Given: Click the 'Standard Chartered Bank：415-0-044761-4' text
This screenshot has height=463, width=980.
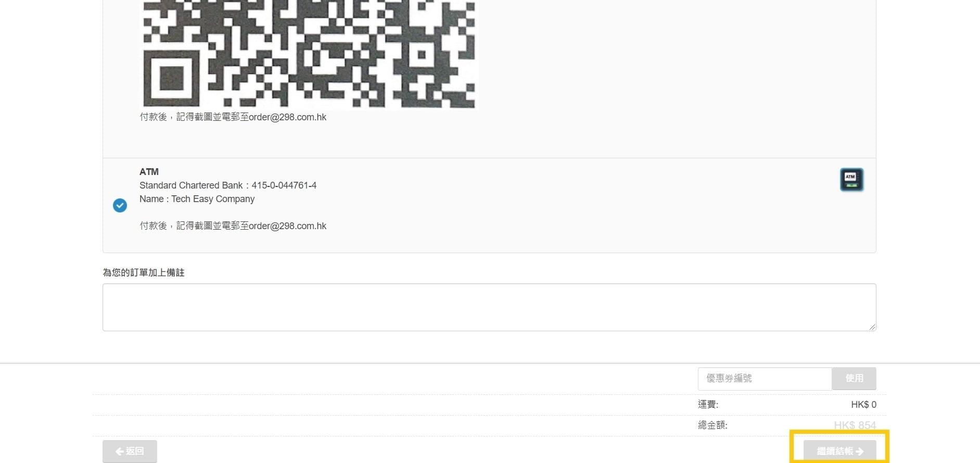Looking at the screenshot, I should pyautogui.click(x=228, y=185).
